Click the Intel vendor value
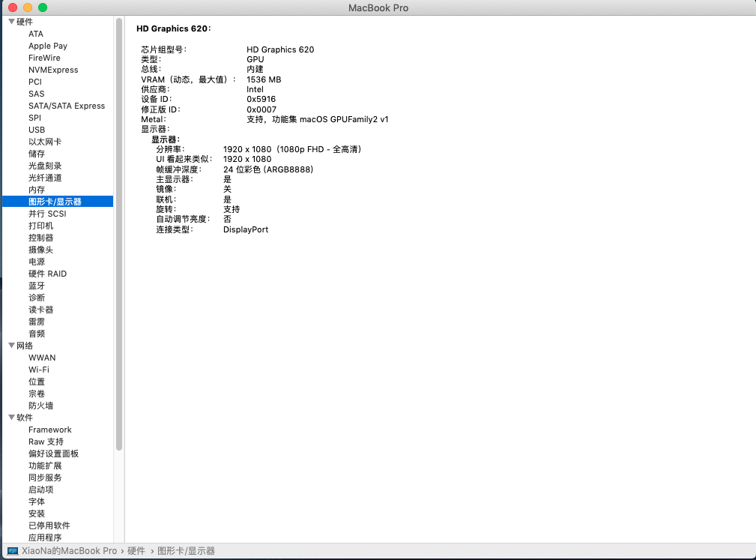 (x=255, y=90)
